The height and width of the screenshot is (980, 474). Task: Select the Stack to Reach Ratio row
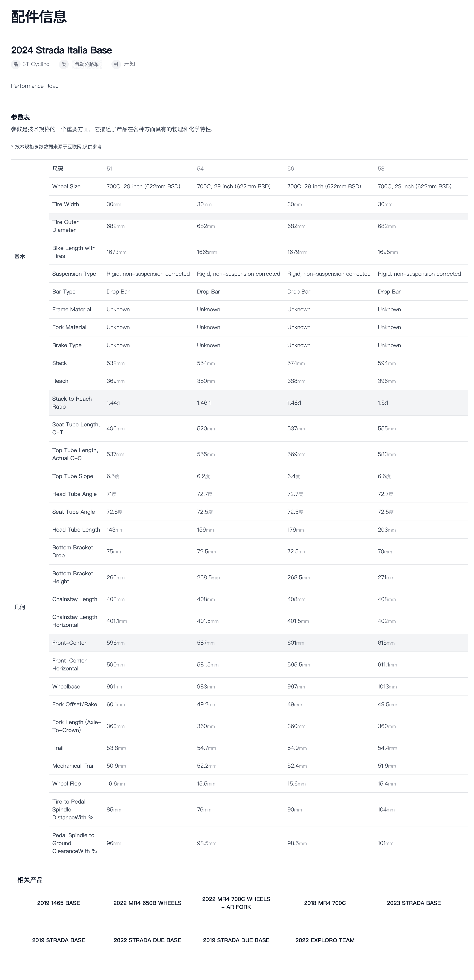[x=72, y=402]
